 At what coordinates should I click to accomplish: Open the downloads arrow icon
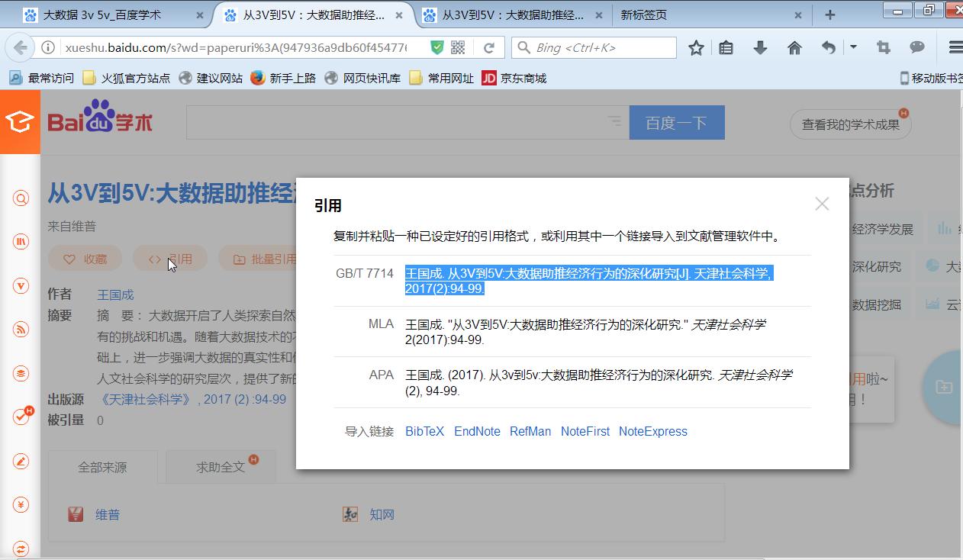click(x=760, y=48)
